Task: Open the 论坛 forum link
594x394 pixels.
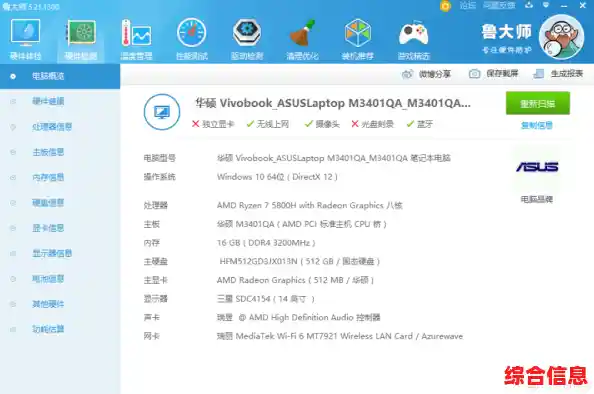Action: 467,5
